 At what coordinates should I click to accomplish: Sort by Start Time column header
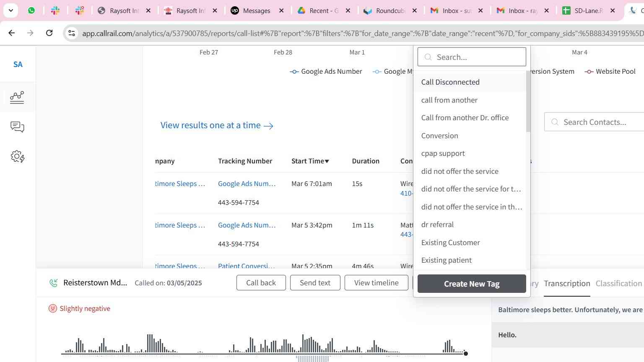click(x=310, y=161)
